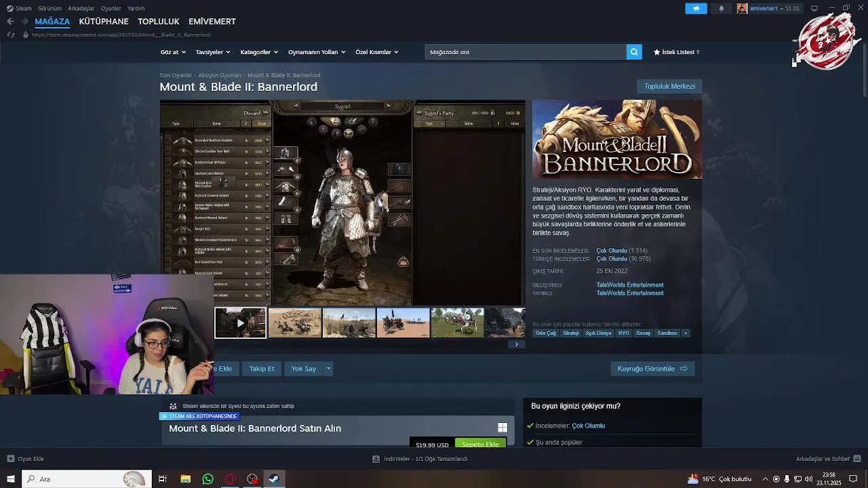
Task: Click the forward navigation arrow
Action: tap(24, 21)
